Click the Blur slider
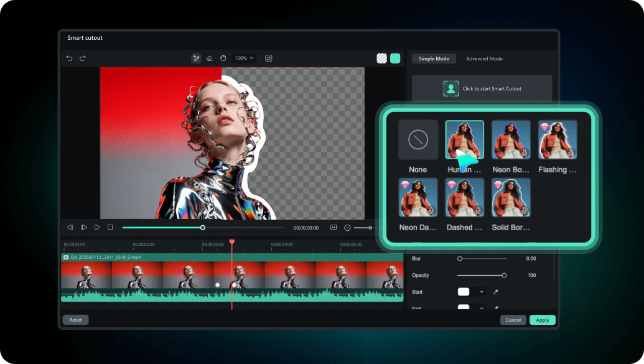This screenshot has width=644, height=364. pos(482,258)
